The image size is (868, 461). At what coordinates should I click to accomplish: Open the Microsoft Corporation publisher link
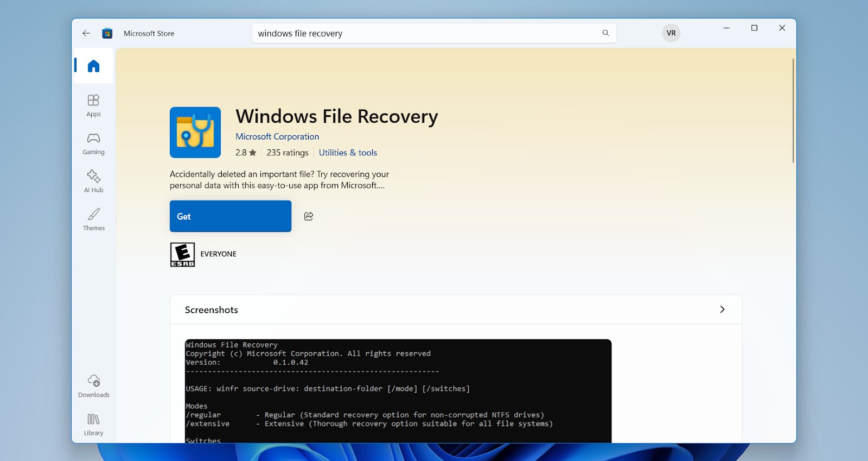click(x=277, y=137)
